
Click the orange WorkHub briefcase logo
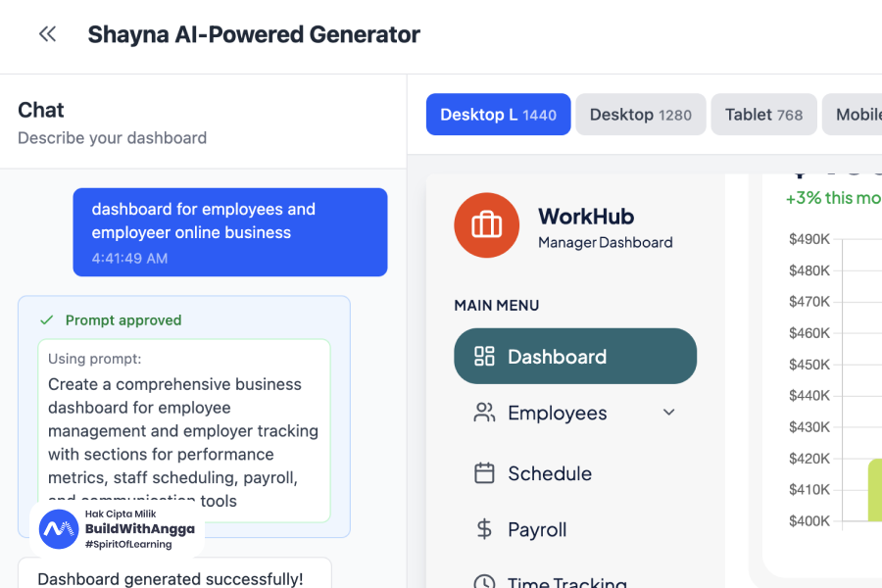coord(486,225)
